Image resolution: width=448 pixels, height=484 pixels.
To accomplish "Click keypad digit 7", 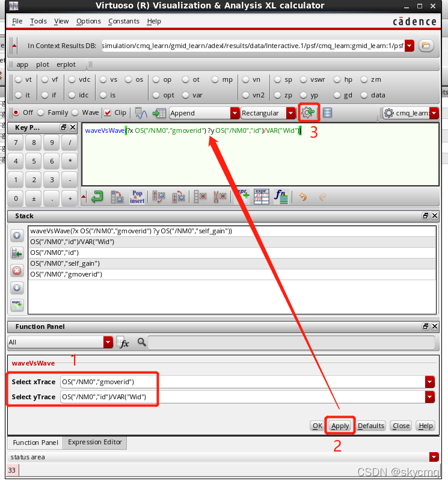I will coord(16,142).
